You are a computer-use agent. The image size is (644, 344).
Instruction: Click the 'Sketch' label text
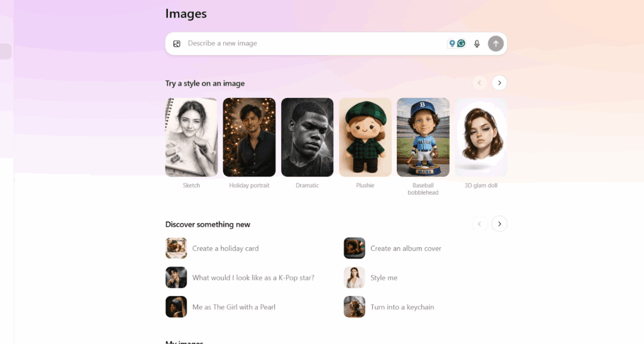191,186
